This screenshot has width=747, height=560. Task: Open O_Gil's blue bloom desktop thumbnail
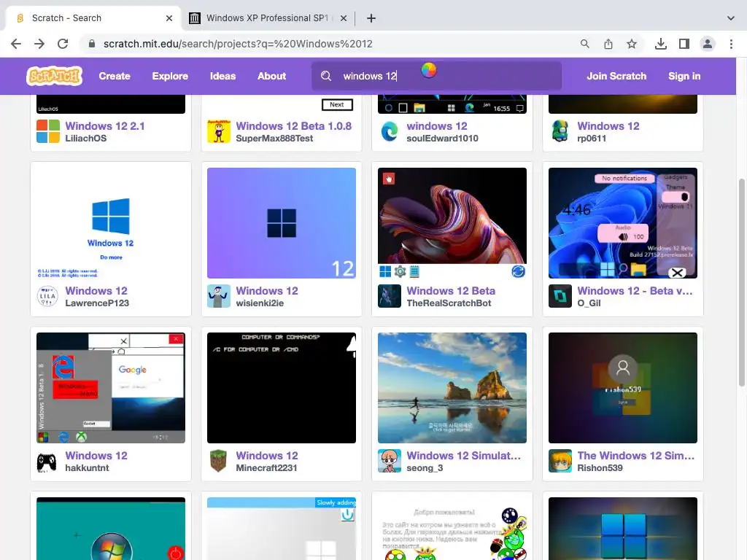point(623,223)
